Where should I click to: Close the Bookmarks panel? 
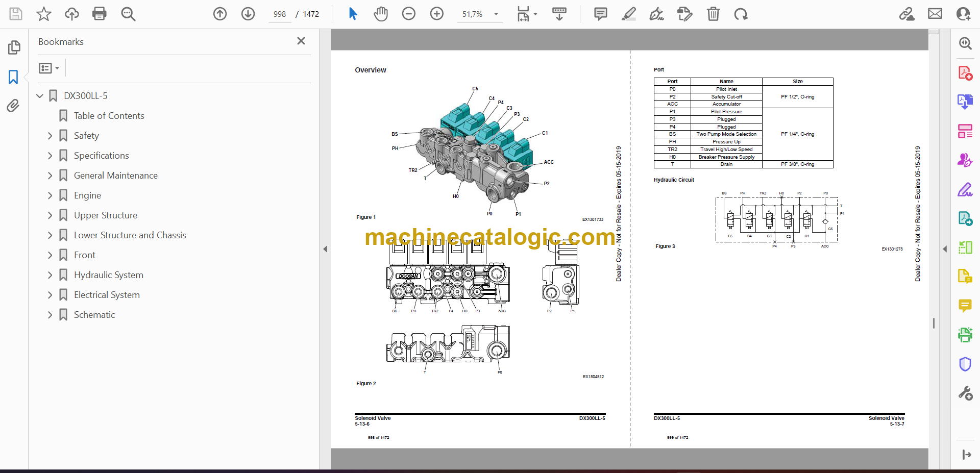301,41
